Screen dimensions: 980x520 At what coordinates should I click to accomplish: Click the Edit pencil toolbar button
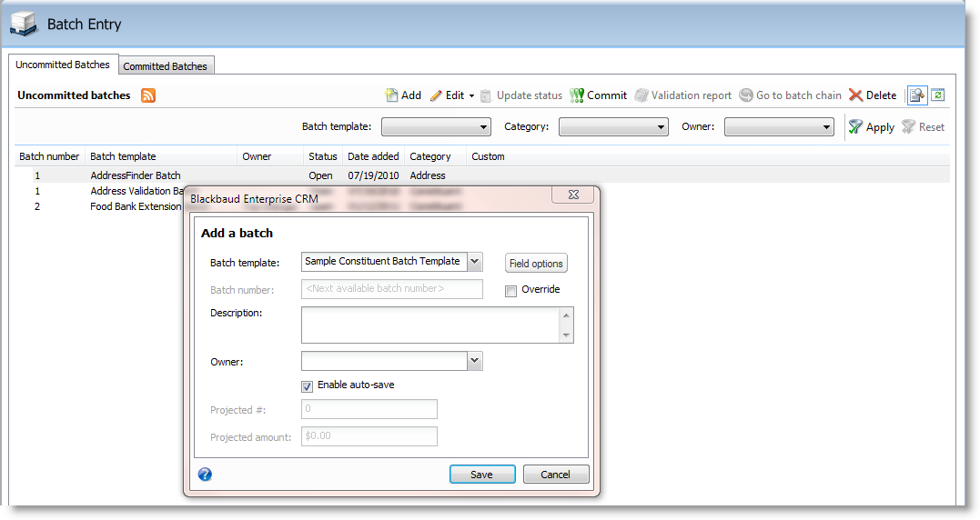(447, 95)
